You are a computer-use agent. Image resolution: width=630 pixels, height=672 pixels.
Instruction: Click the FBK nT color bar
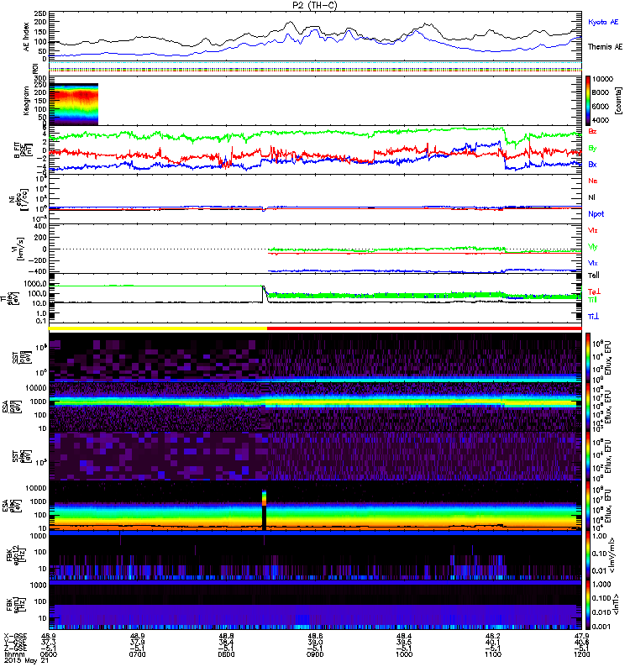pos(587,605)
